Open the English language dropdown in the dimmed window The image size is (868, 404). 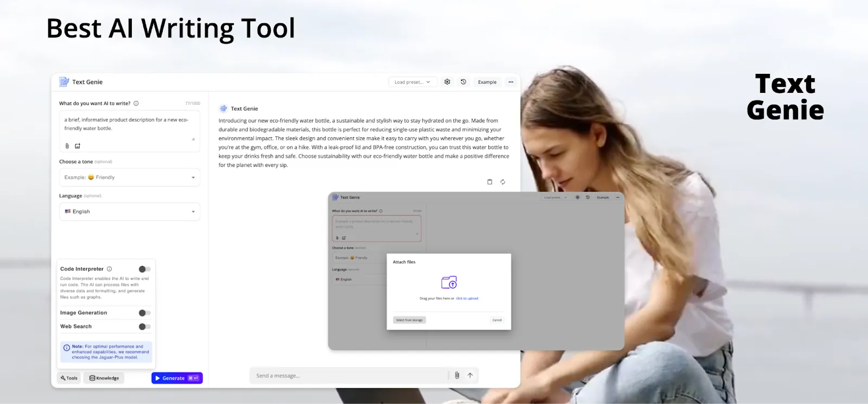point(359,279)
